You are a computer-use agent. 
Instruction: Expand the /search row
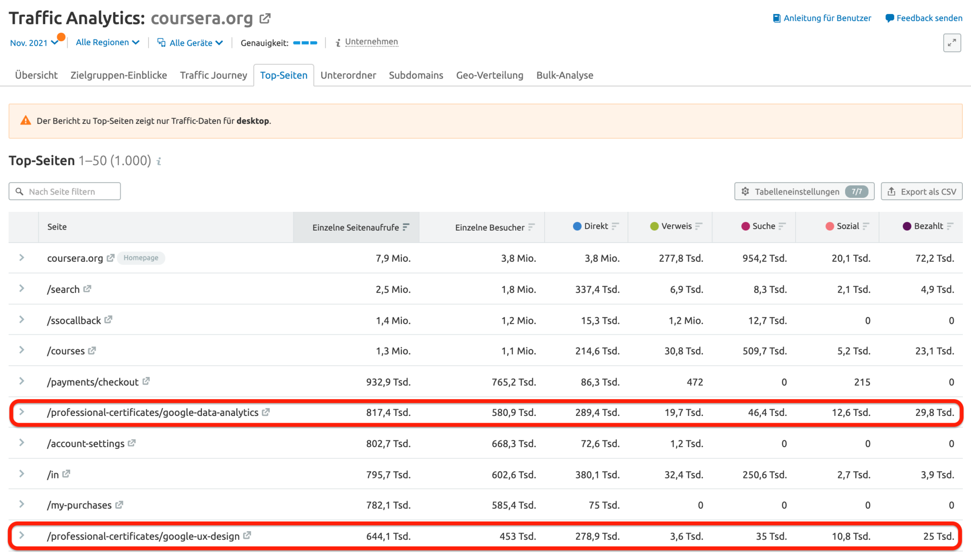(x=22, y=289)
